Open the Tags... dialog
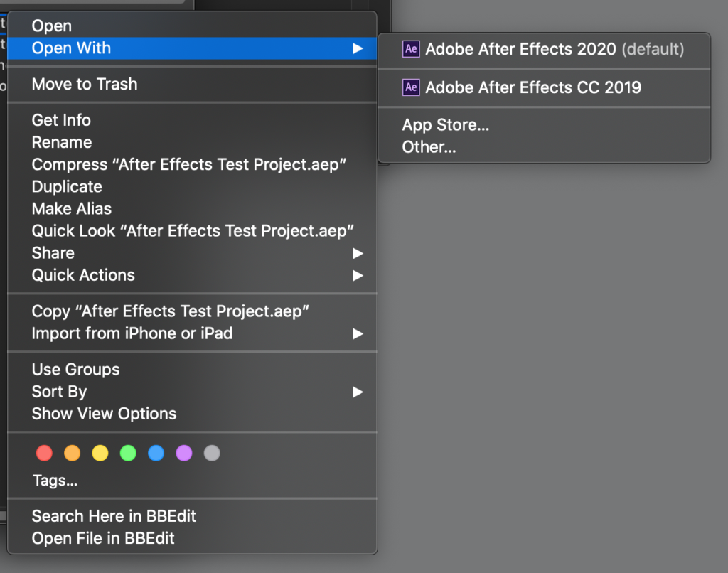This screenshot has height=573, width=728. coord(55,480)
